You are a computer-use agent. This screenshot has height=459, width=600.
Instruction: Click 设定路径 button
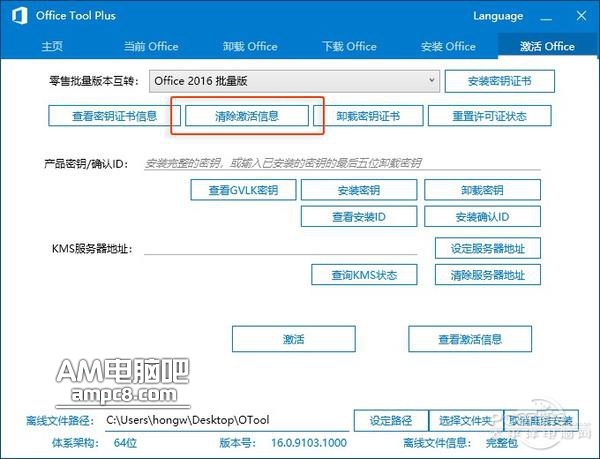(391, 421)
